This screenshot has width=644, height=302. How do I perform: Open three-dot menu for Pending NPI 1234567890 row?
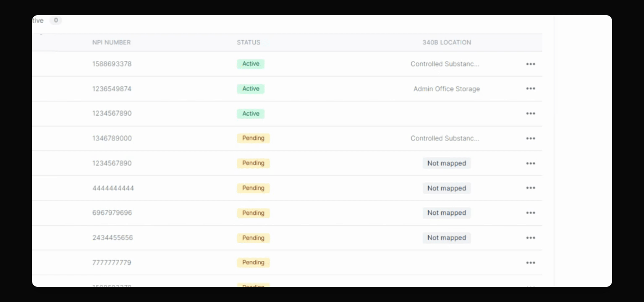[x=531, y=163]
